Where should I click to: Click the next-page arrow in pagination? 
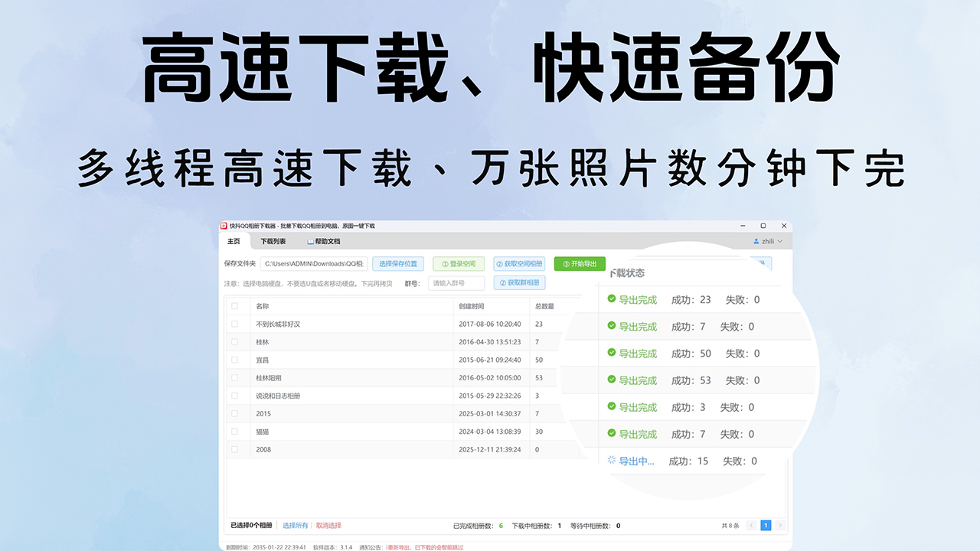tap(780, 526)
